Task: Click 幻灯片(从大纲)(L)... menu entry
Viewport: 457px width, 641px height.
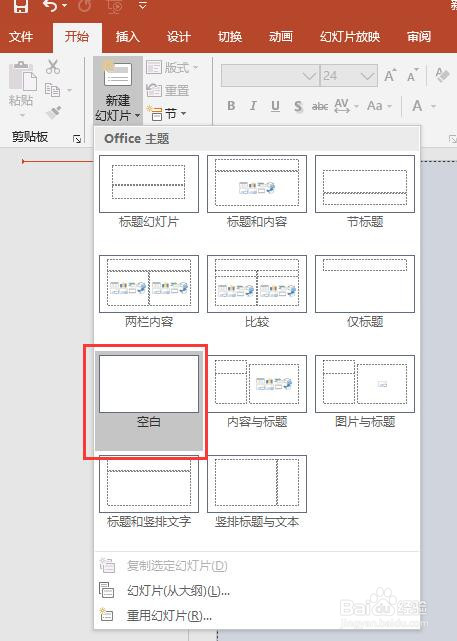Action: [x=257, y=591]
